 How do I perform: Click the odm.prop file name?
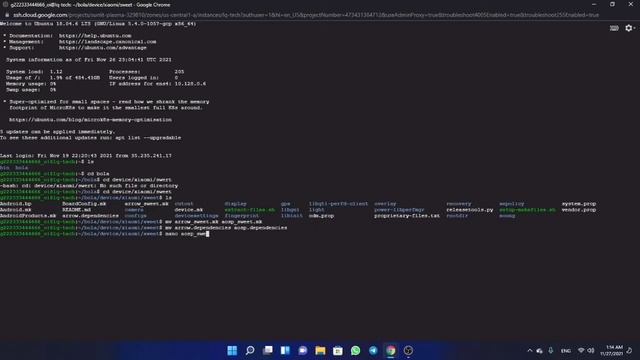click(x=321, y=216)
